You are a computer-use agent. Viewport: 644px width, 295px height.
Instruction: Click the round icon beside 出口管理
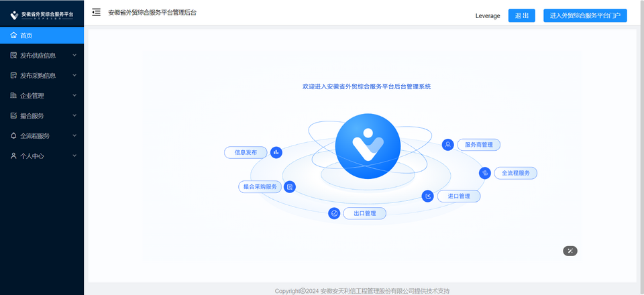[x=334, y=213]
